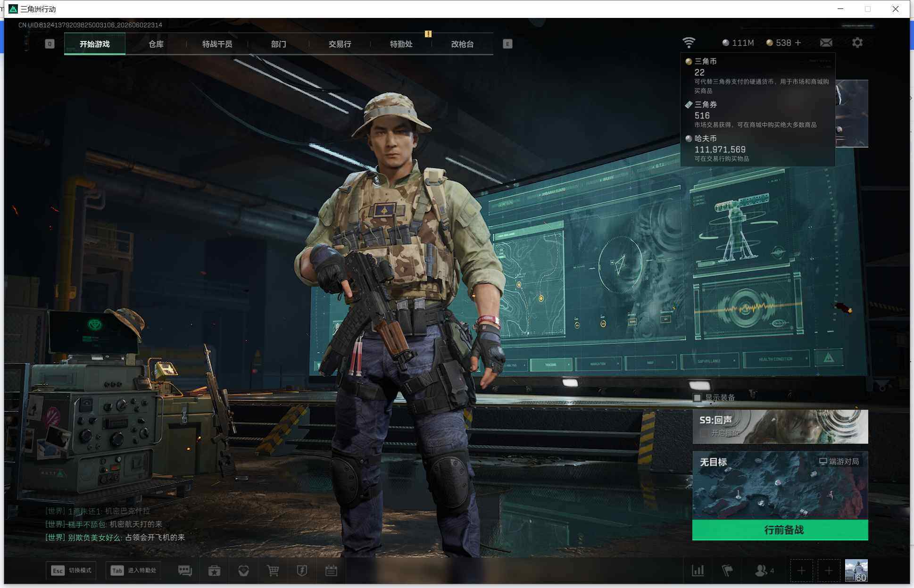Screen dimensions: 914x588
Task: Click the 三角币 entry showing 22
Action: pyautogui.click(x=757, y=75)
